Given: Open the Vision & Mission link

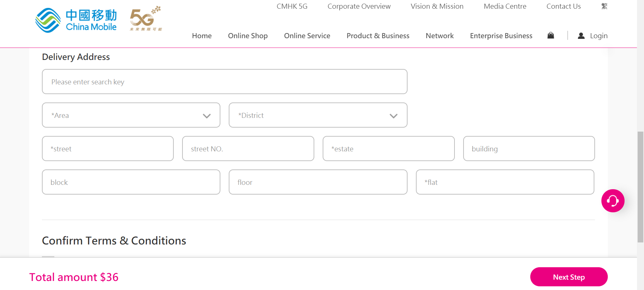Looking at the screenshot, I should (437, 6).
